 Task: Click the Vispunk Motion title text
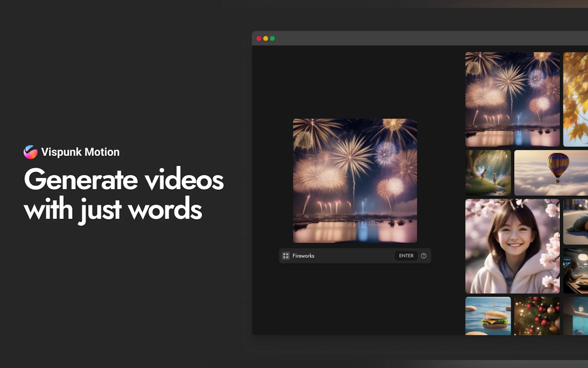80,152
